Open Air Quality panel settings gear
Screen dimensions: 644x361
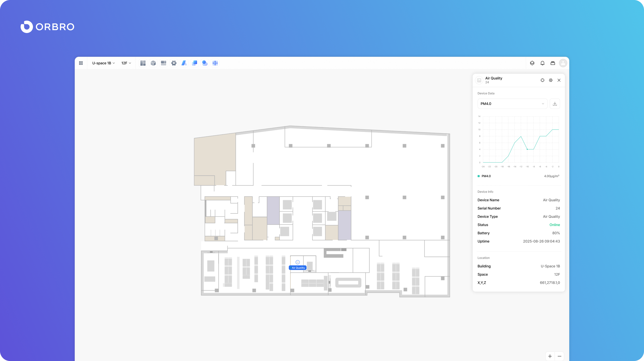pyautogui.click(x=551, y=80)
